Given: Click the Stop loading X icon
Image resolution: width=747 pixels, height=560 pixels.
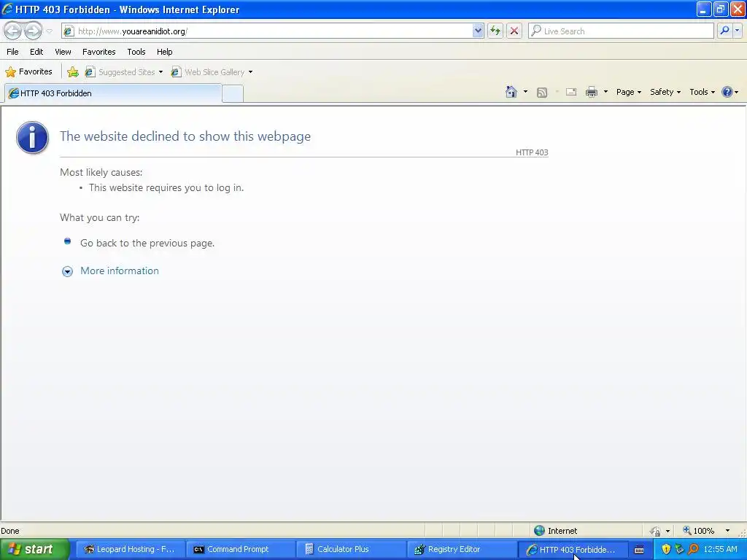Looking at the screenshot, I should (x=514, y=31).
